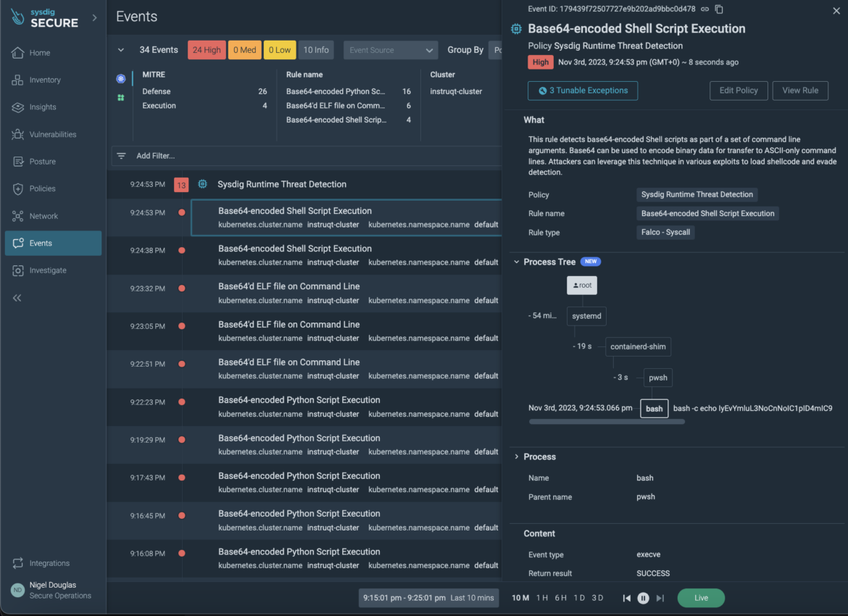Expand sidebar using arrow next to logo
848x616 pixels.
click(x=95, y=18)
